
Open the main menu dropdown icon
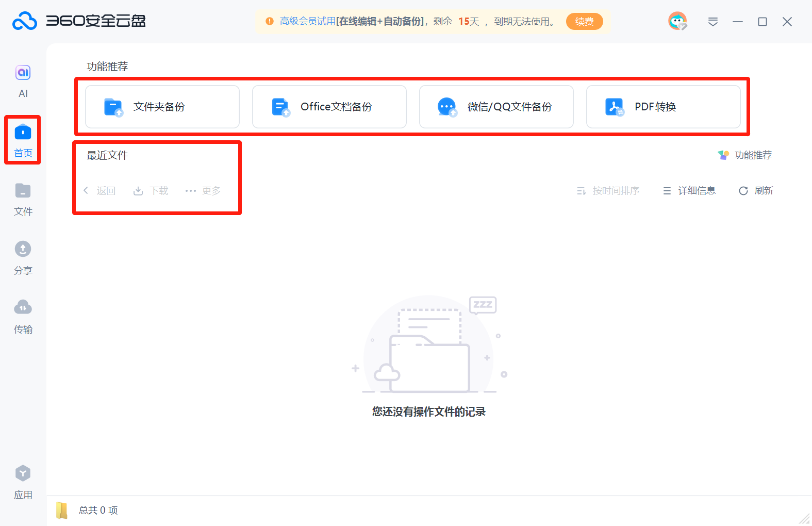coord(713,22)
